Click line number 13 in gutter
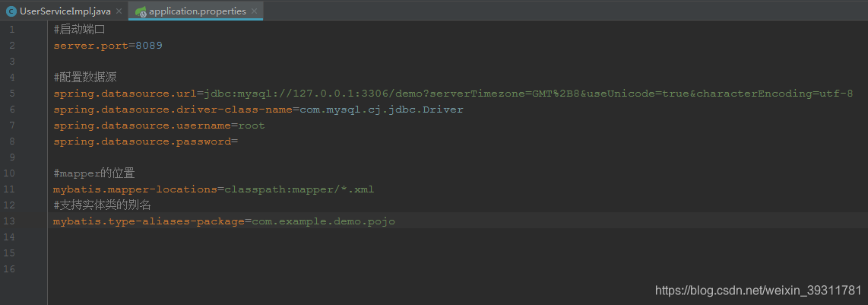 (9, 221)
